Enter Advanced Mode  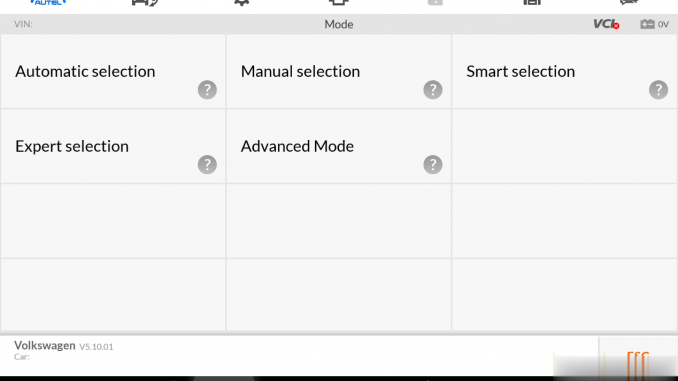point(339,147)
